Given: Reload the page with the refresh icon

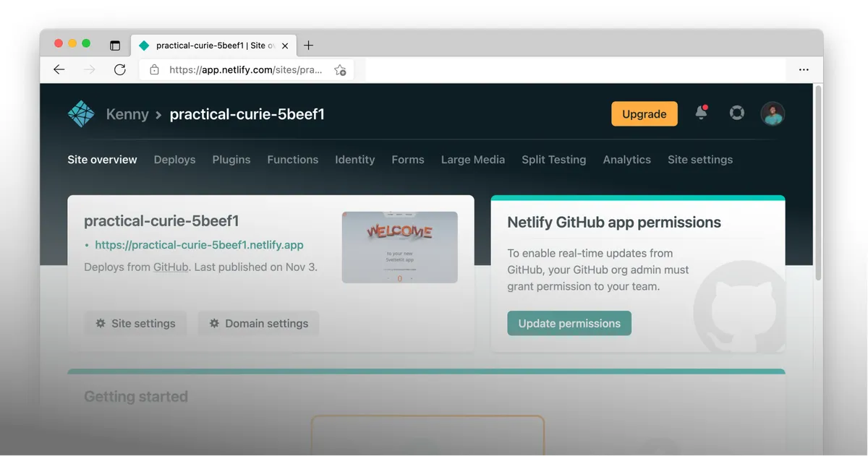Looking at the screenshot, I should (120, 69).
